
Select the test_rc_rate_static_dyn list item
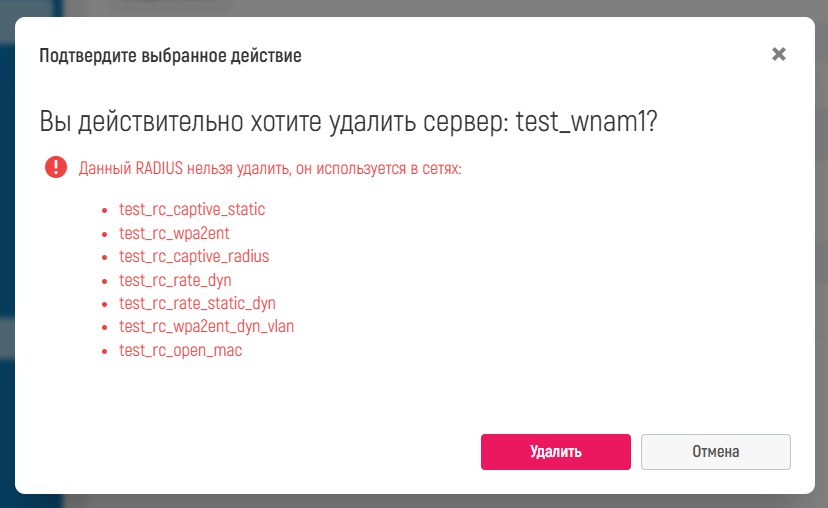tap(197, 303)
